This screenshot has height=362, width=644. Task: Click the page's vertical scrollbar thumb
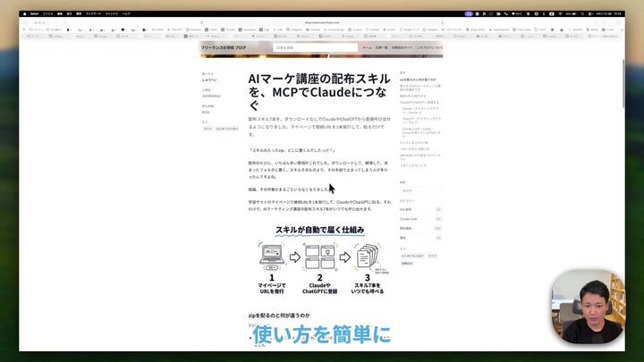coord(623,84)
